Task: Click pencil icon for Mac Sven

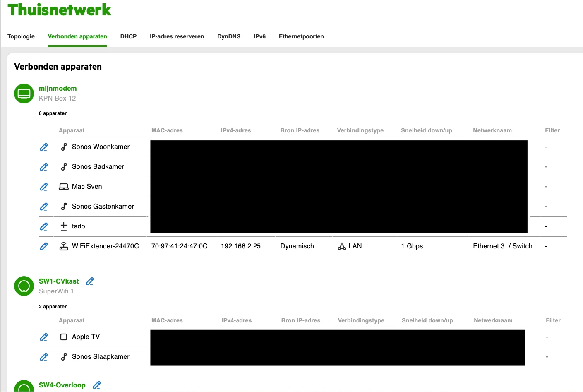Action: coord(43,187)
